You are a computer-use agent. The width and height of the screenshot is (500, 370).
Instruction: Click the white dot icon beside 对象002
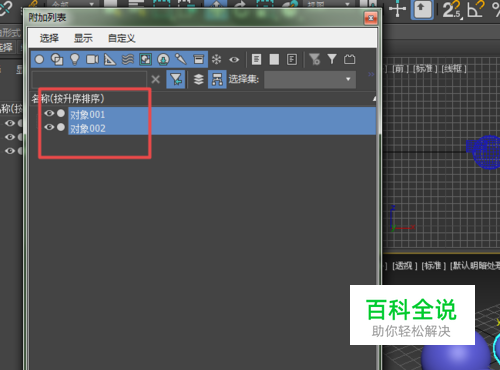(61, 127)
